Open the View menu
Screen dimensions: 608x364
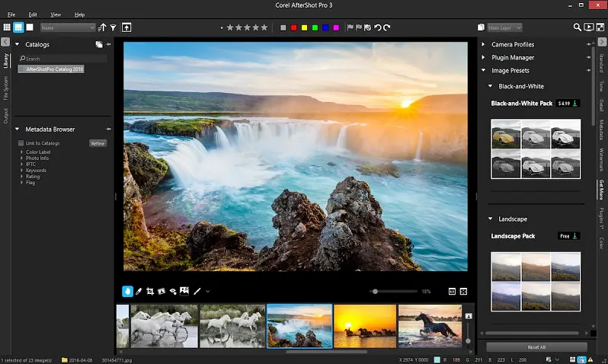coord(55,14)
